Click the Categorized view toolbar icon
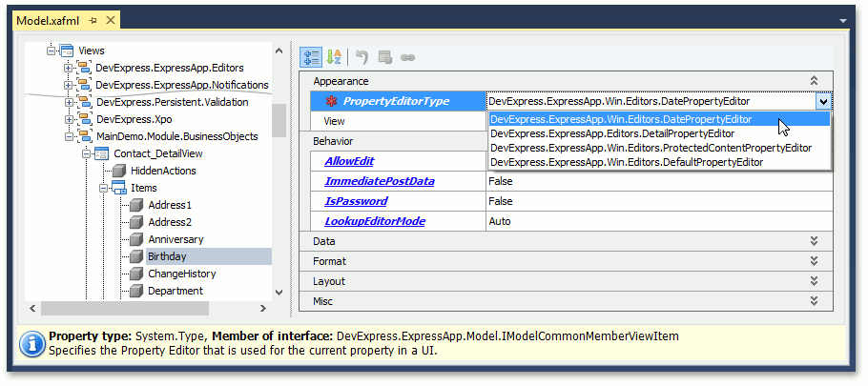The width and height of the screenshot is (868, 386). 312,57
